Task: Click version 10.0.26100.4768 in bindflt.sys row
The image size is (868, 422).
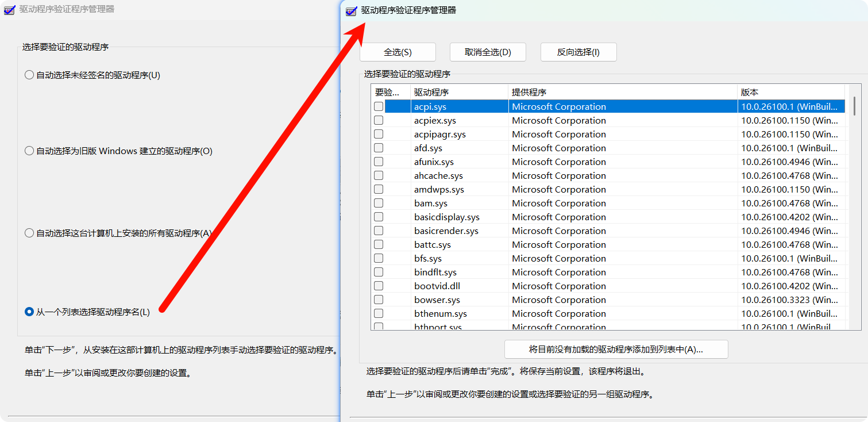Action: [790, 272]
